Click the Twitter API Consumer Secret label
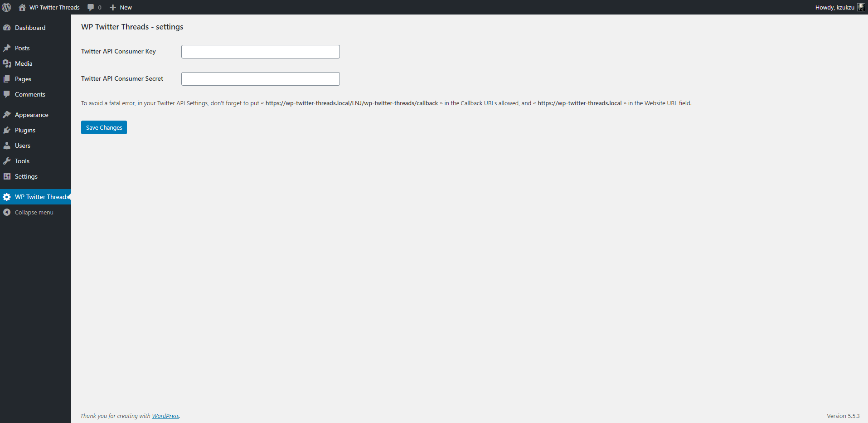868x423 pixels. pos(122,78)
